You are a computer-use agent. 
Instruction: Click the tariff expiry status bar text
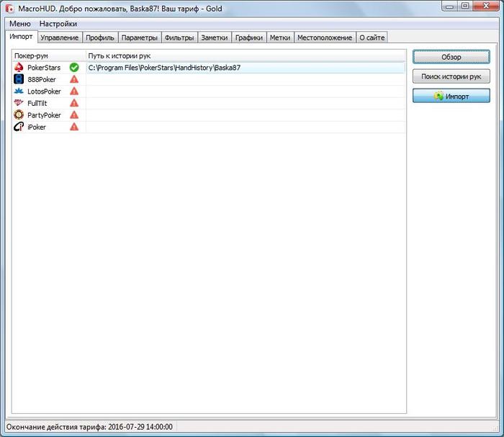(x=89, y=427)
